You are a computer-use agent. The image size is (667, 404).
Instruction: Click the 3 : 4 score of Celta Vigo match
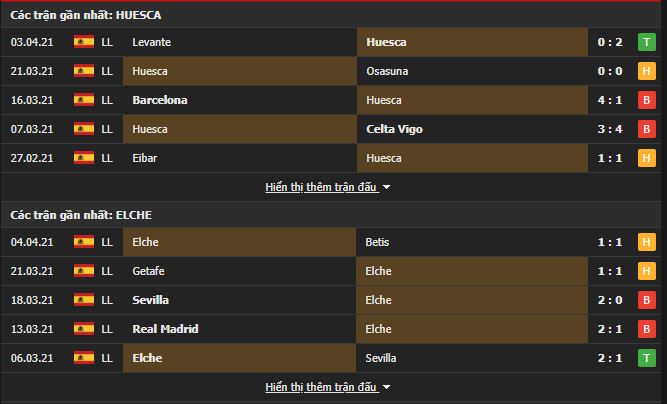tap(610, 129)
